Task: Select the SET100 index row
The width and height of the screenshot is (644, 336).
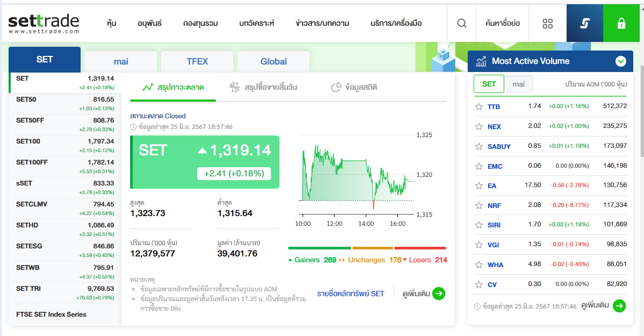Action: tap(65, 146)
